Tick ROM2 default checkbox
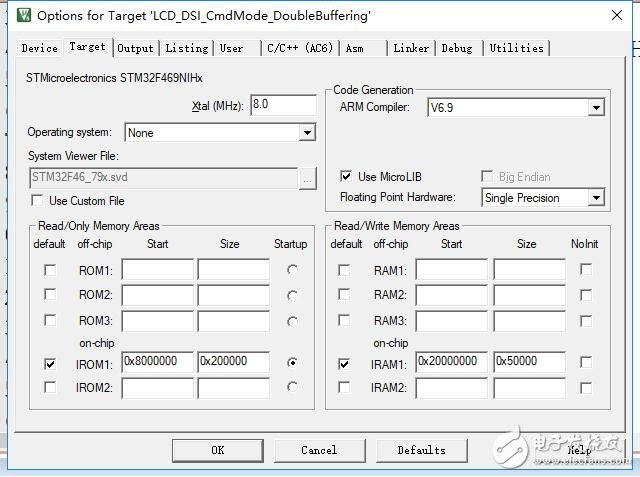 (x=50, y=295)
